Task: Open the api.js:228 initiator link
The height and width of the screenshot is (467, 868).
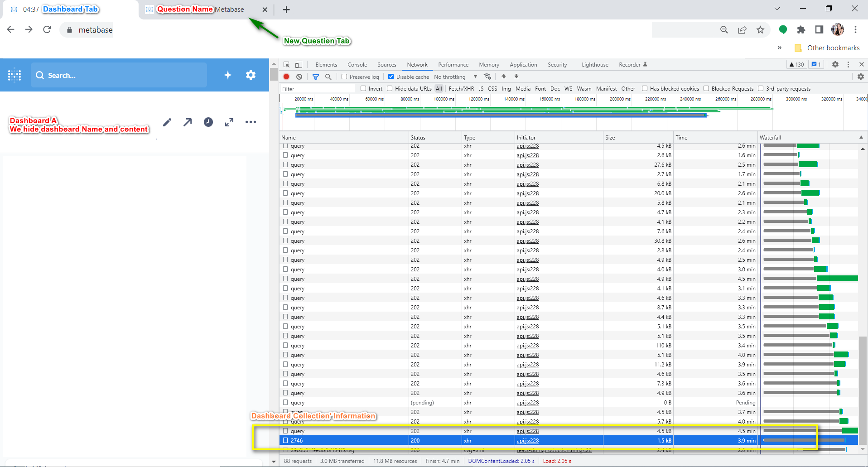Action: point(527,146)
